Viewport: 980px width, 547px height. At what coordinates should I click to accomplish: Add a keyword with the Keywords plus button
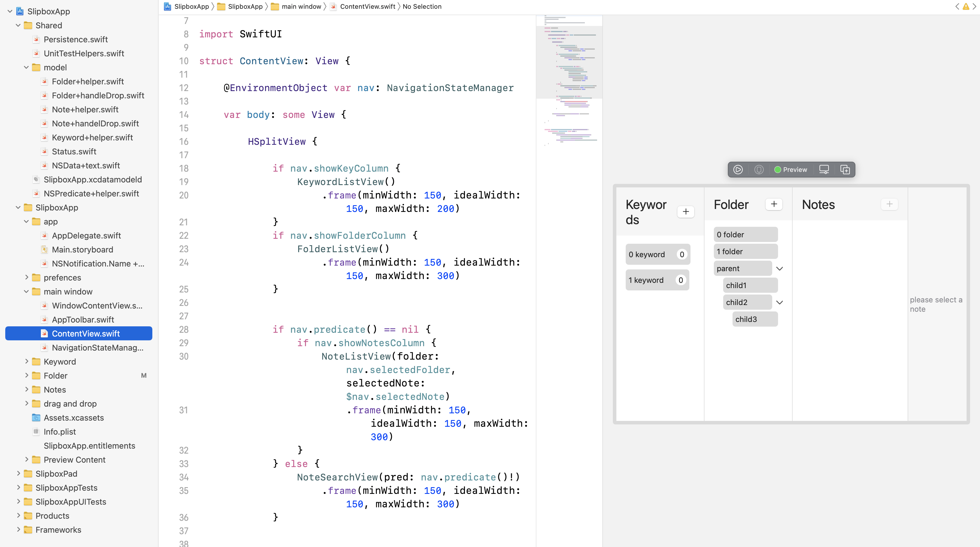click(686, 212)
